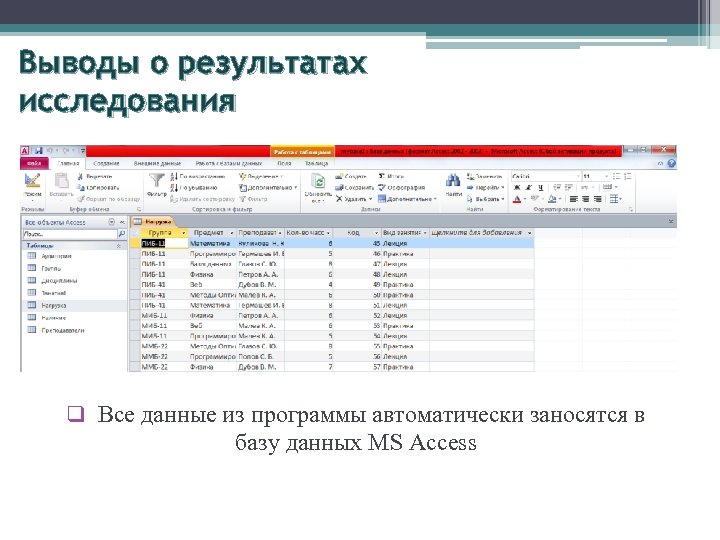Click the Save icon in quick access toolbar
720x540 pixels.
pyautogui.click(x=39, y=151)
